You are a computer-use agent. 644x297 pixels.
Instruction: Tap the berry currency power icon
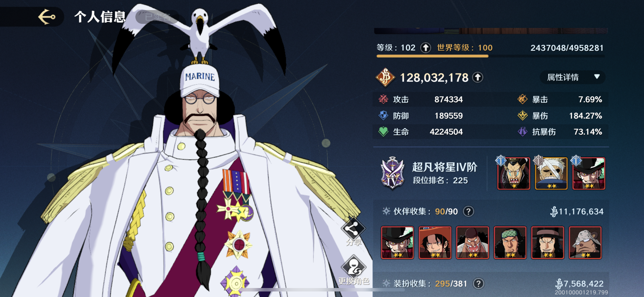[385, 78]
